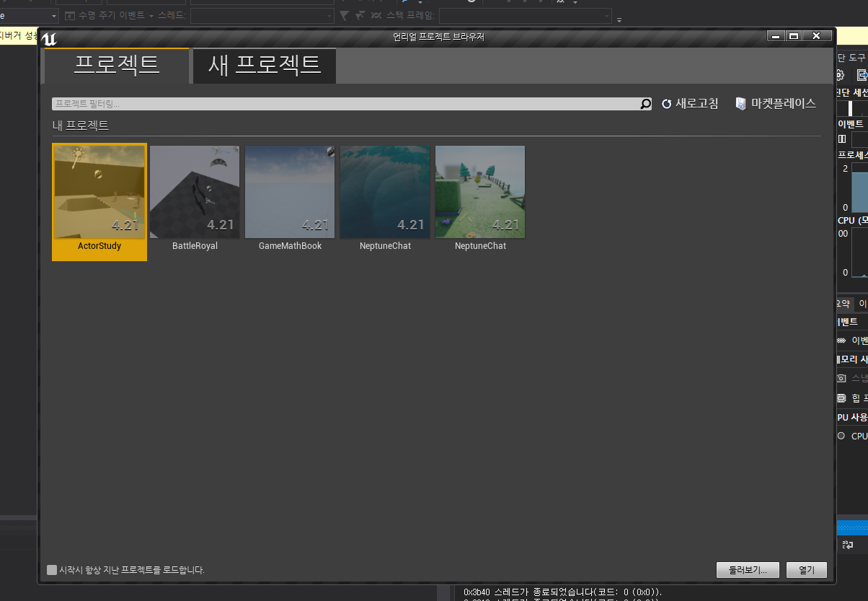868x601 pixels.
Task: Open the 마켓플레이스 link
Action: (776, 104)
